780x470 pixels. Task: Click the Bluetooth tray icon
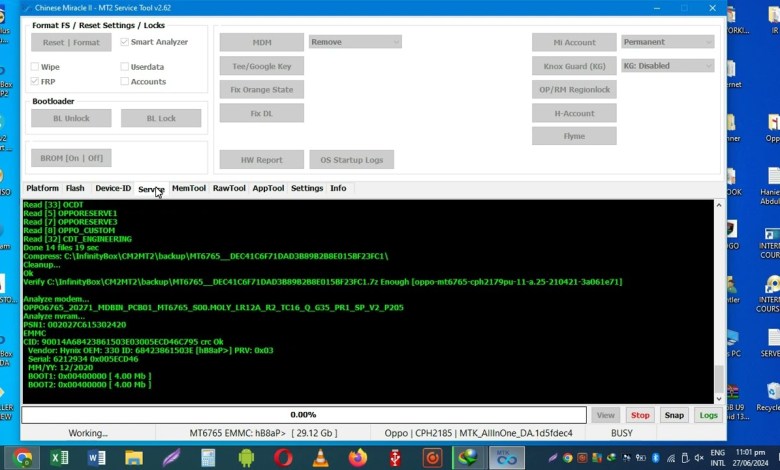[x=656, y=458]
